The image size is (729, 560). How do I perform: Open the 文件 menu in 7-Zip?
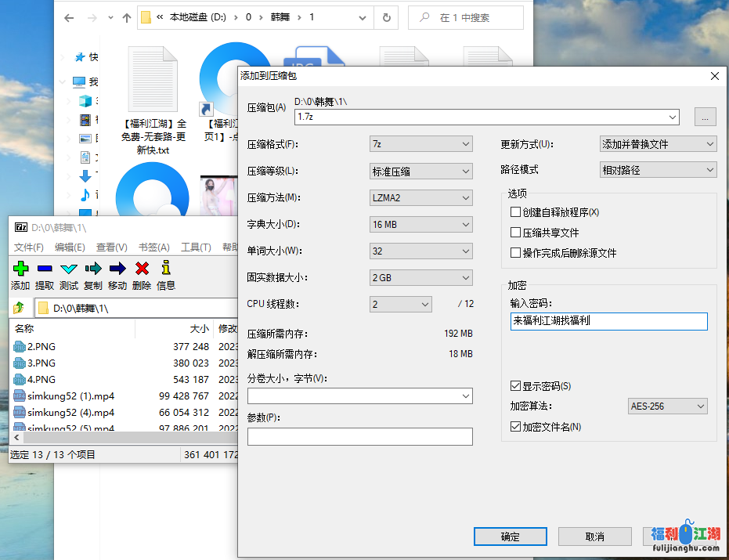point(29,247)
